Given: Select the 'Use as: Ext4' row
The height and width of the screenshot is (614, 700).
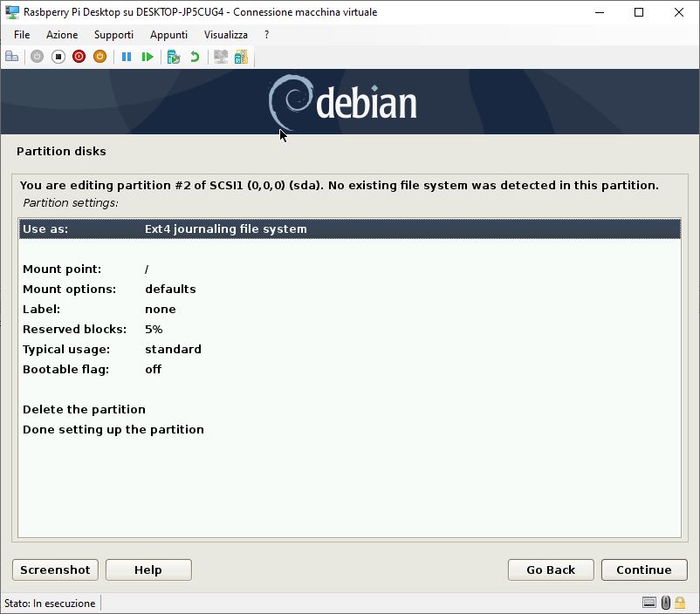Looking at the screenshot, I should pos(349,229).
